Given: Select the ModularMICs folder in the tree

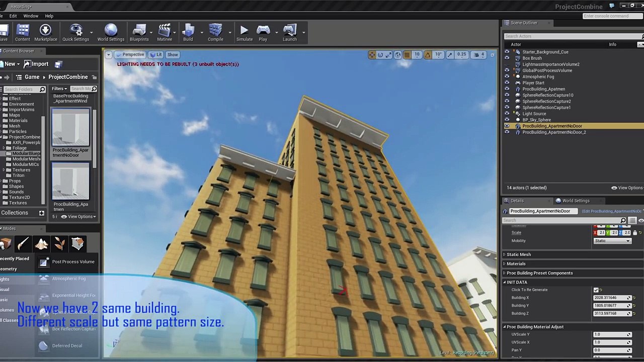Looking at the screenshot, I should (x=26, y=164).
